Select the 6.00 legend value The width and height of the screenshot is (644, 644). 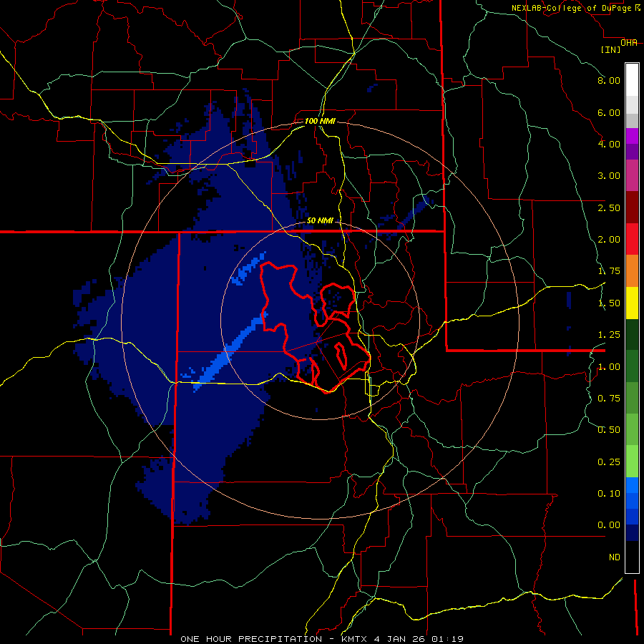pos(609,112)
